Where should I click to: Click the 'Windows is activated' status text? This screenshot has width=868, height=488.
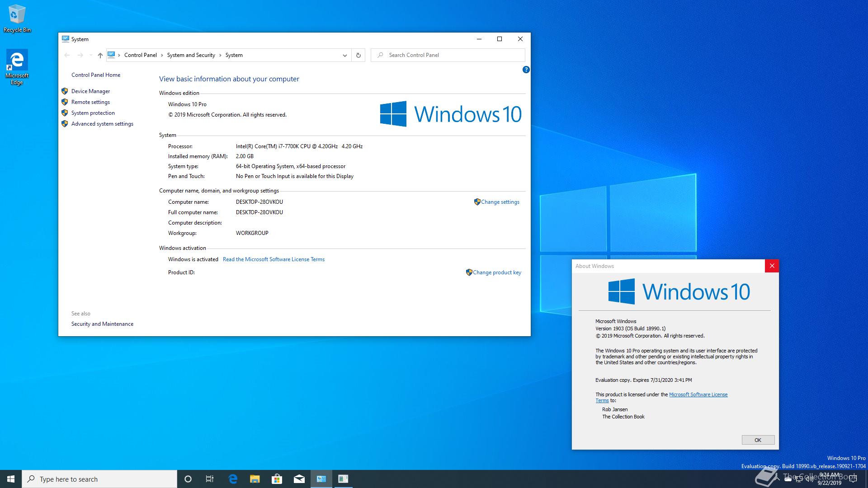point(193,259)
